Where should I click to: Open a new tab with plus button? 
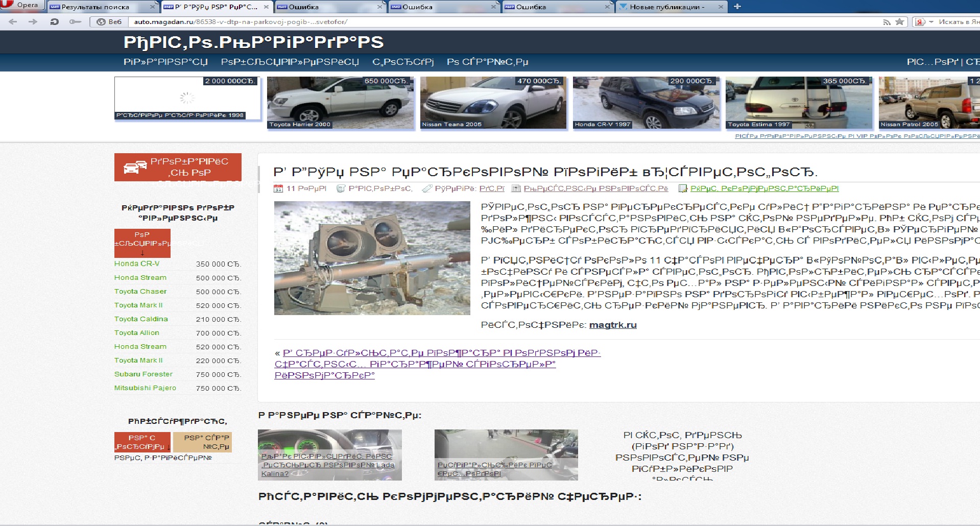[x=737, y=7]
